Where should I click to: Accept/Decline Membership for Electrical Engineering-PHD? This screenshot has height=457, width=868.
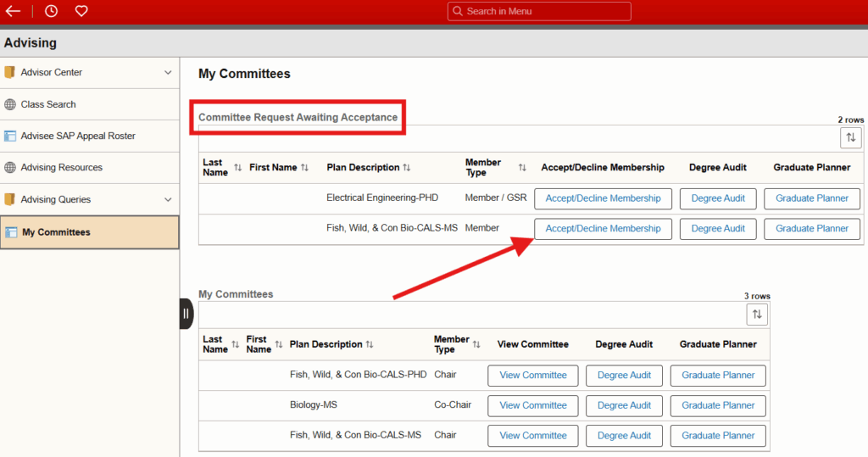coord(603,198)
